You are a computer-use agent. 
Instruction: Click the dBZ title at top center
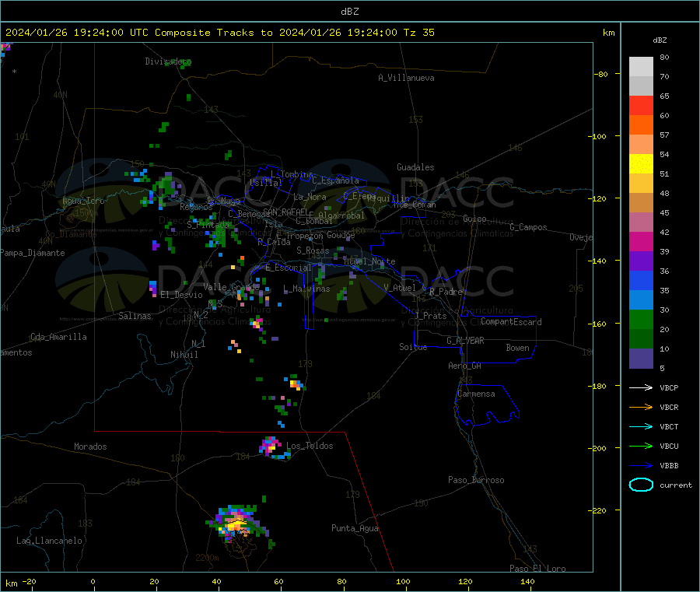(x=349, y=12)
